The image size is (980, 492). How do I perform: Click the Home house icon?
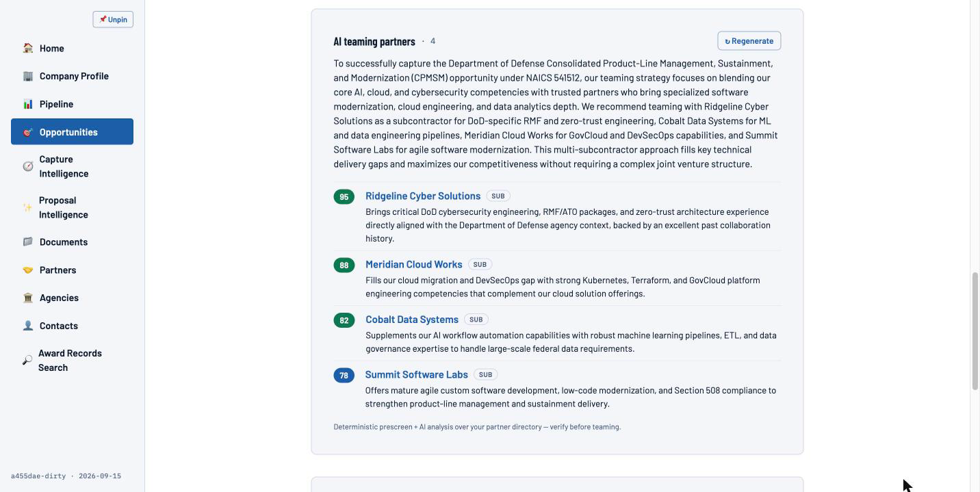28,48
